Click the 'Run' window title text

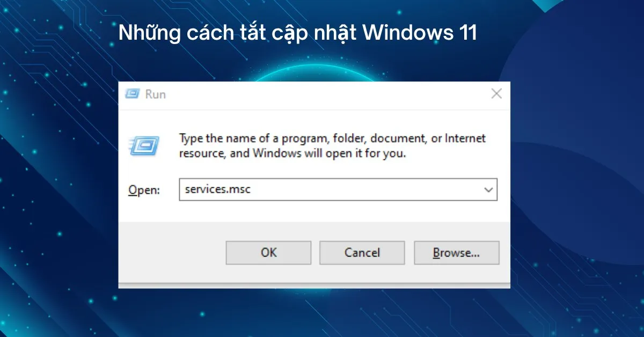click(156, 94)
